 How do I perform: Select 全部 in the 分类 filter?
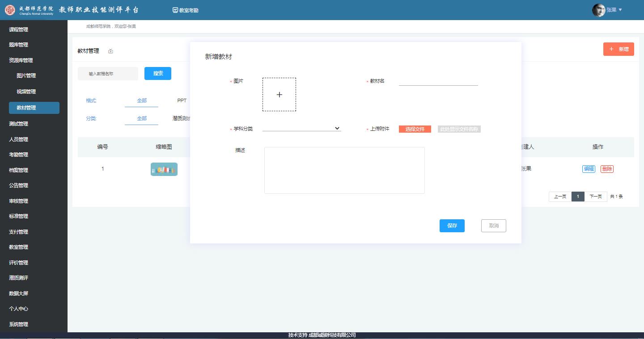pos(142,118)
